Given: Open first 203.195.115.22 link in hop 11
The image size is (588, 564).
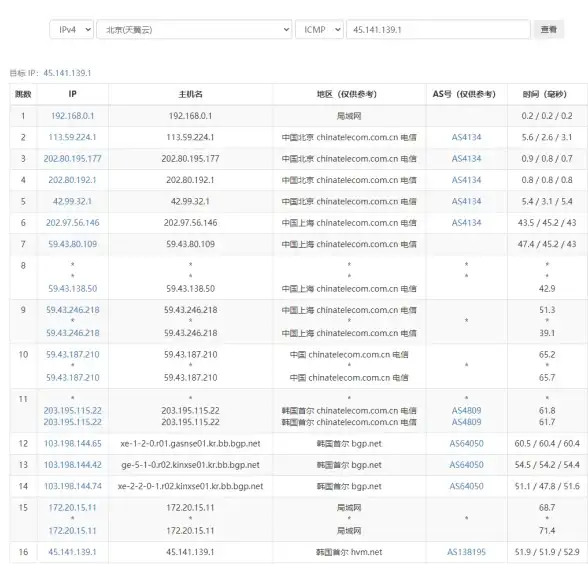Looking at the screenshot, I should (x=73, y=411).
